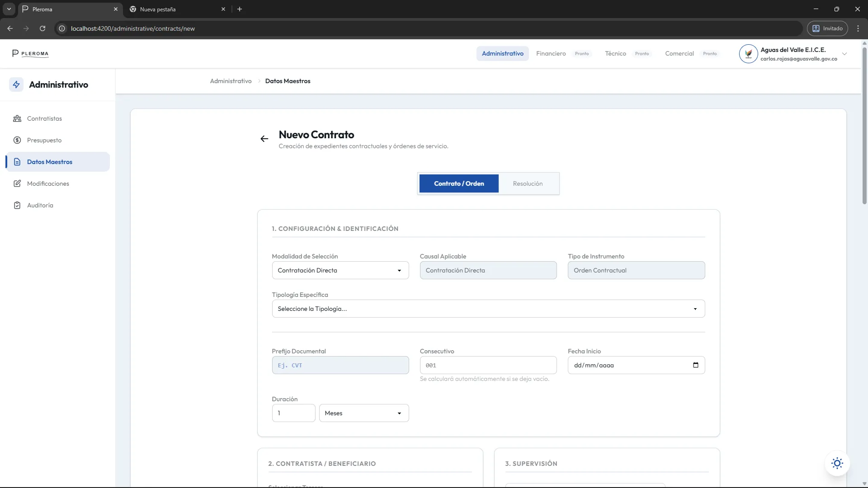868x488 pixels.
Task: Click the Auditoría clipboard icon in sidebar
Action: pyautogui.click(x=17, y=205)
